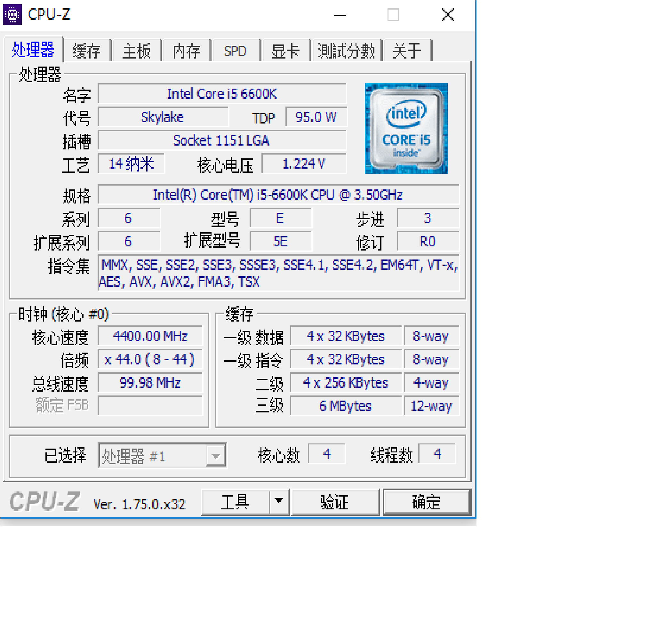672x622 pixels.
Task: Expand the 处理器 #1 selection dropdown
Action: (x=215, y=456)
